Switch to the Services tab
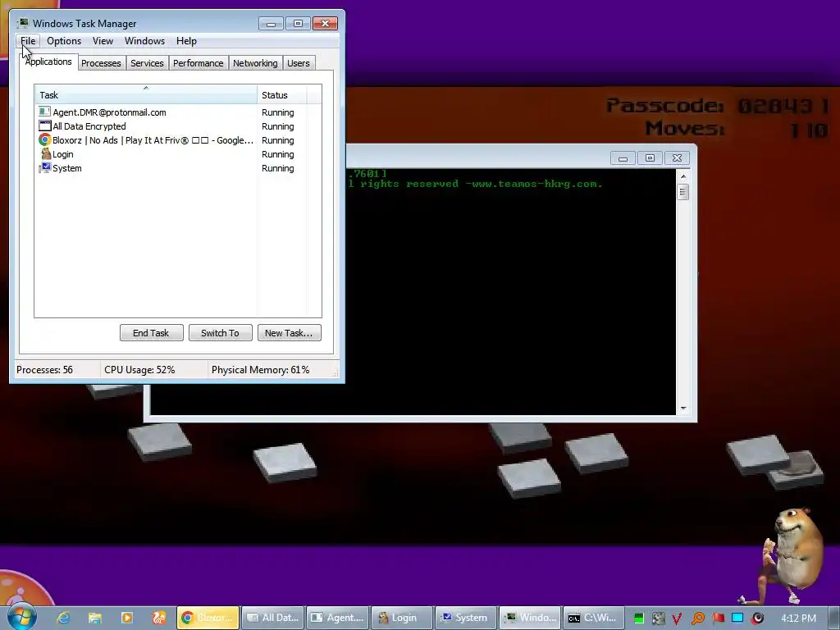 point(147,63)
